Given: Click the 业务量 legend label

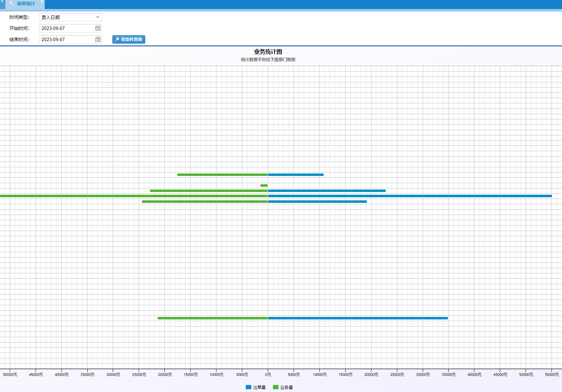Looking at the screenshot, I should click(287, 387).
